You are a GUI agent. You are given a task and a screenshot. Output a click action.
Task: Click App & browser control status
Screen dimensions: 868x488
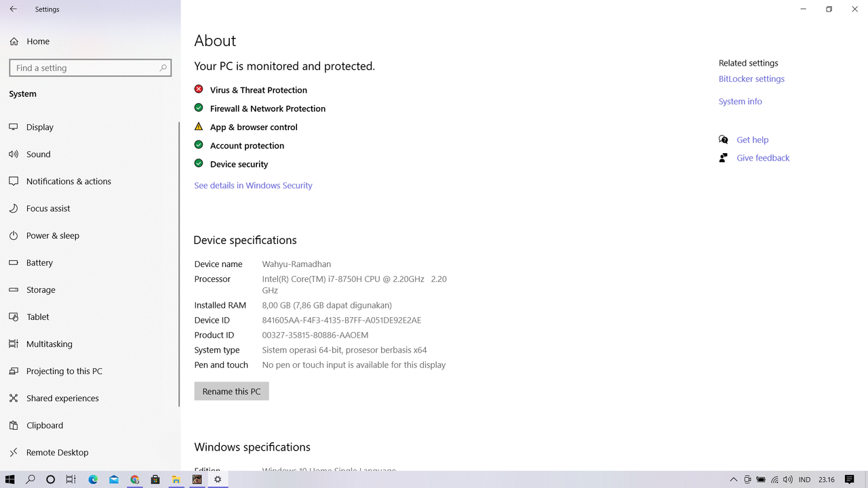[x=254, y=127]
